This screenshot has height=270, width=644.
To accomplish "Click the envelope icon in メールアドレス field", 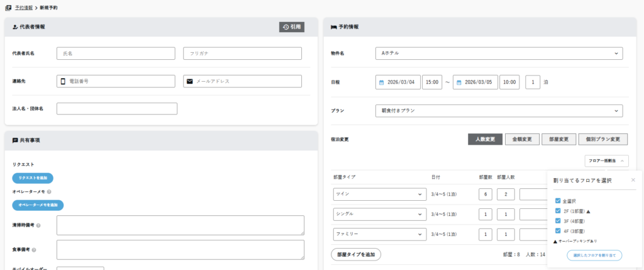I will coord(190,81).
